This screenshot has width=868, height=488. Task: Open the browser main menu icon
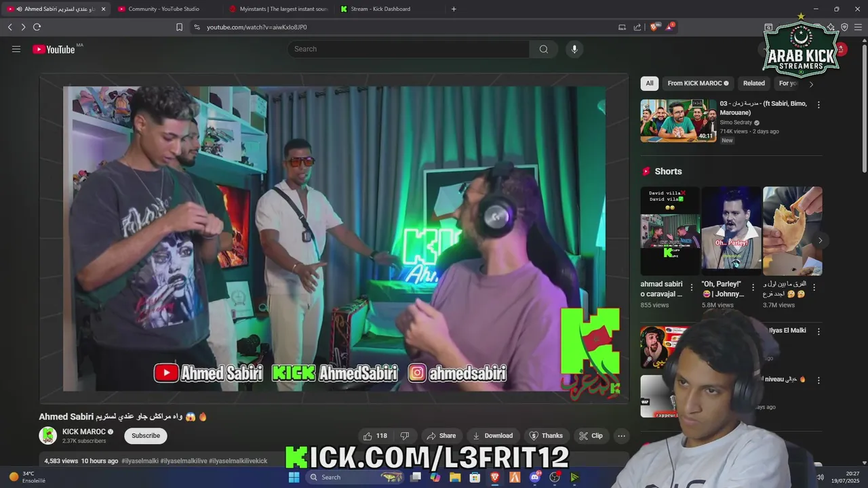point(858,27)
